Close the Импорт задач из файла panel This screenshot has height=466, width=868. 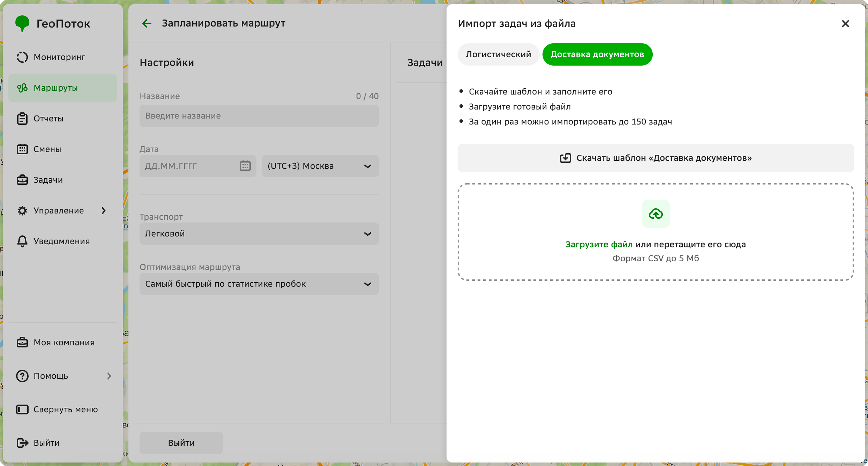[845, 23]
